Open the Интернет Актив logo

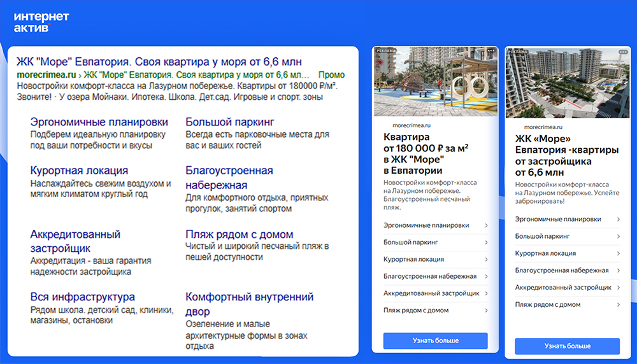[41, 22]
